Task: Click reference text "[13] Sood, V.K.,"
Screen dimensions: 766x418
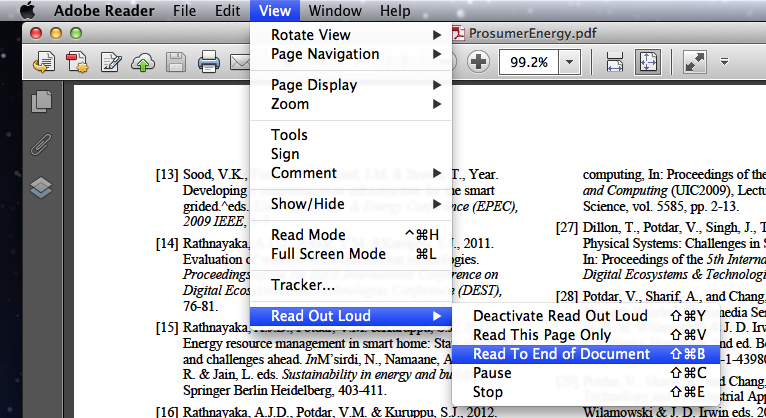Action: [202, 175]
